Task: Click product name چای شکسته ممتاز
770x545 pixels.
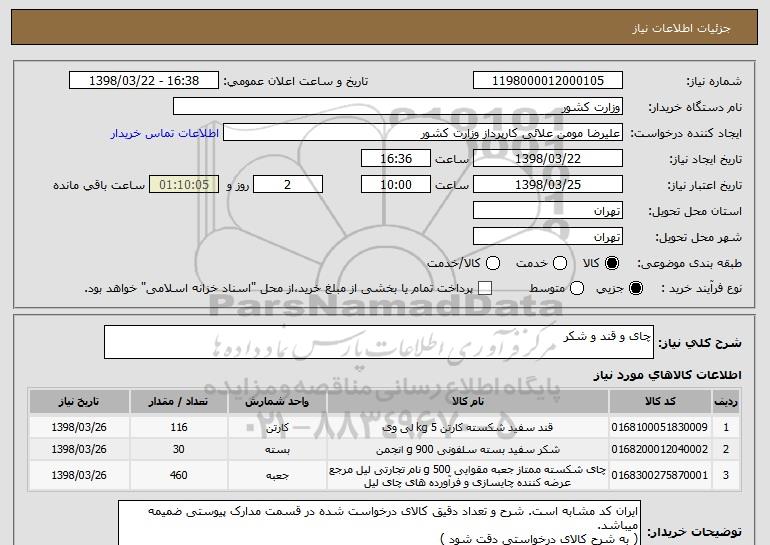Action: click(468, 476)
